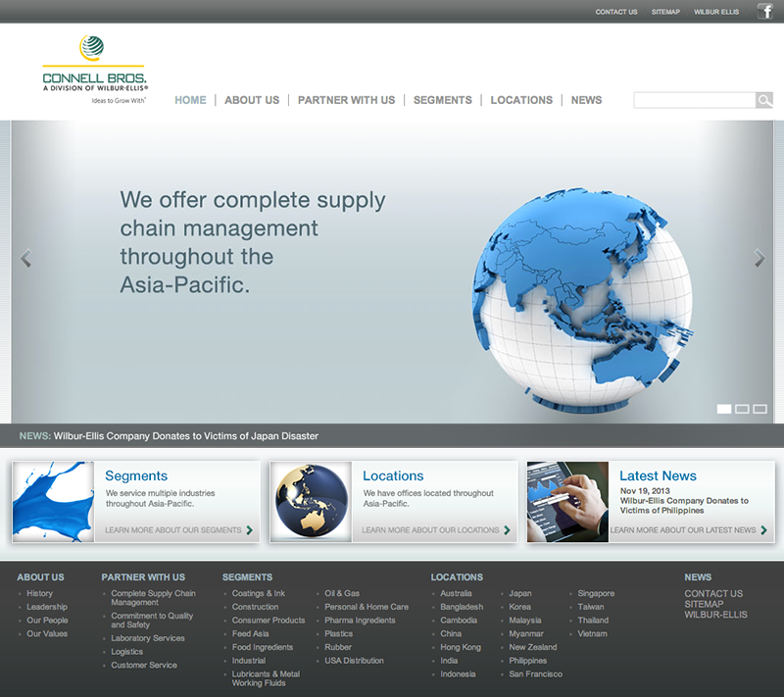Open the Philippines donation news headline

click(x=684, y=506)
